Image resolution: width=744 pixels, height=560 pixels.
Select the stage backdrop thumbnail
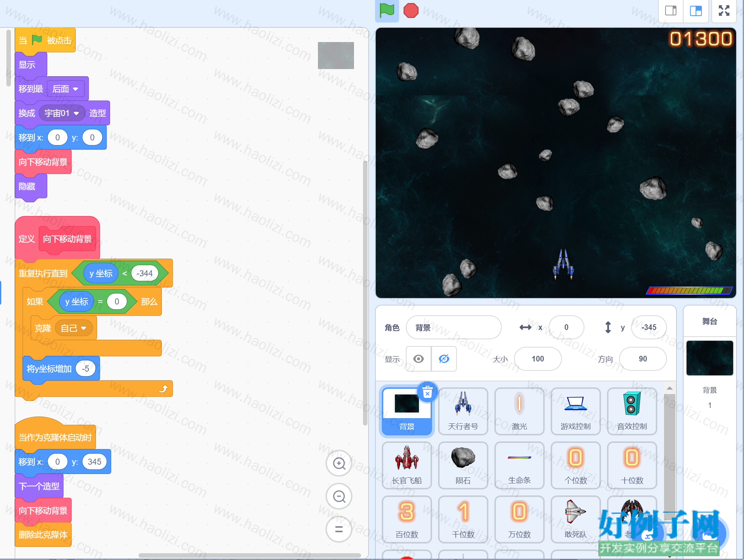pos(709,358)
